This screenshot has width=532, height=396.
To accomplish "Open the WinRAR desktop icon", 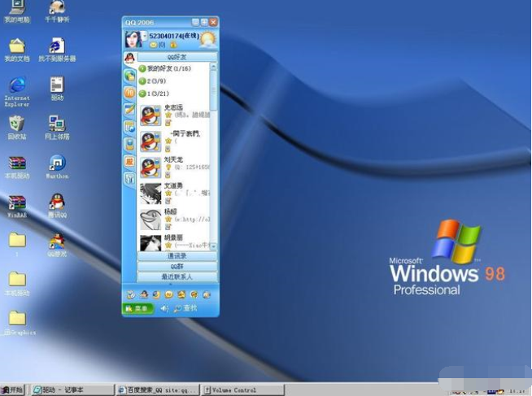I will click(x=17, y=202).
